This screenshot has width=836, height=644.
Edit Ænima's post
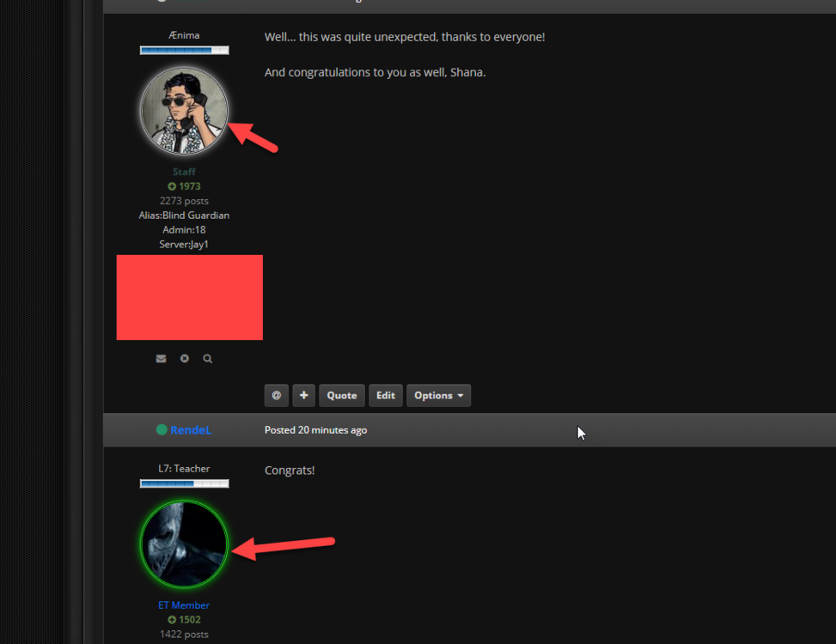tap(386, 395)
